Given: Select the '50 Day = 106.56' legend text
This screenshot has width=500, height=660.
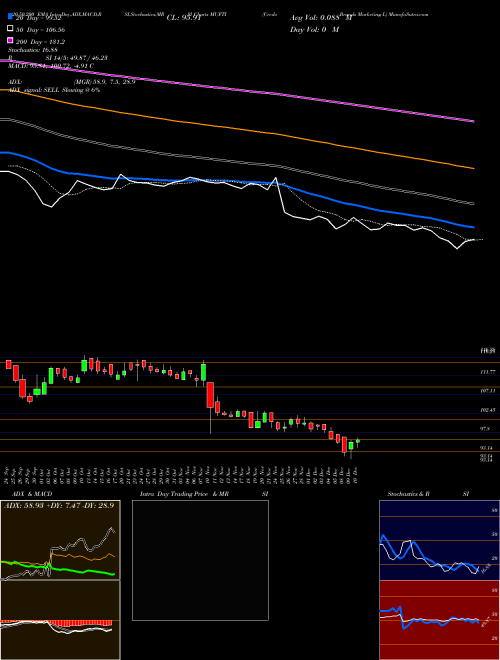Looking at the screenshot, I should (40, 30).
